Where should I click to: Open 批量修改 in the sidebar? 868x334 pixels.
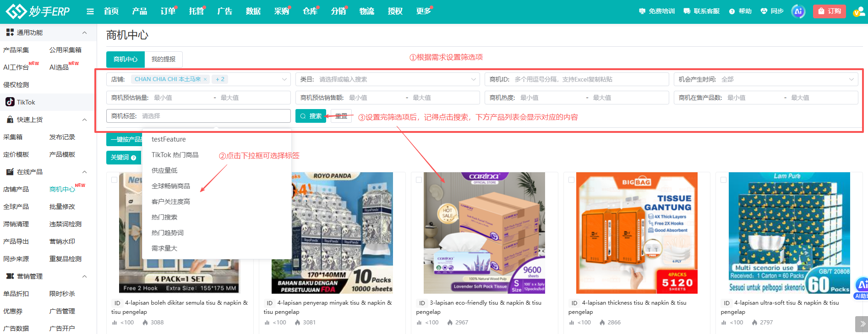point(62,207)
